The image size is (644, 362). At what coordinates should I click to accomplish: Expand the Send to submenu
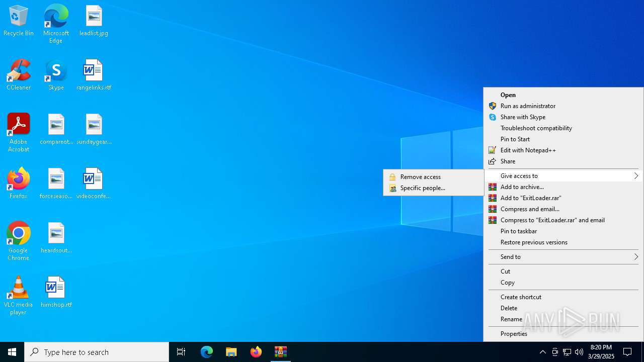[563, 257]
